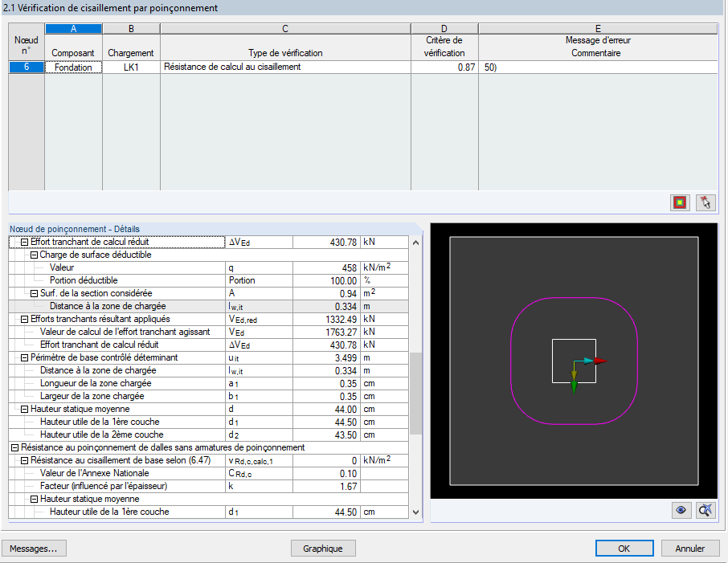Image resolution: width=728 pixels, height=563 pixels.
Task: Collapse the 'Hauteur statique moyenne' node under (6.47)
Action: point(34,499)
